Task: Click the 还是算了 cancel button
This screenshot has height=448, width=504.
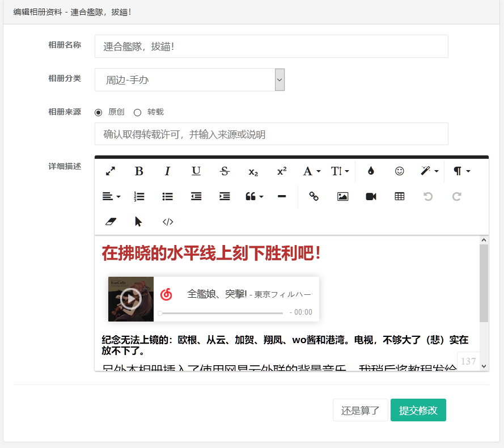Action: coord(360,411)
